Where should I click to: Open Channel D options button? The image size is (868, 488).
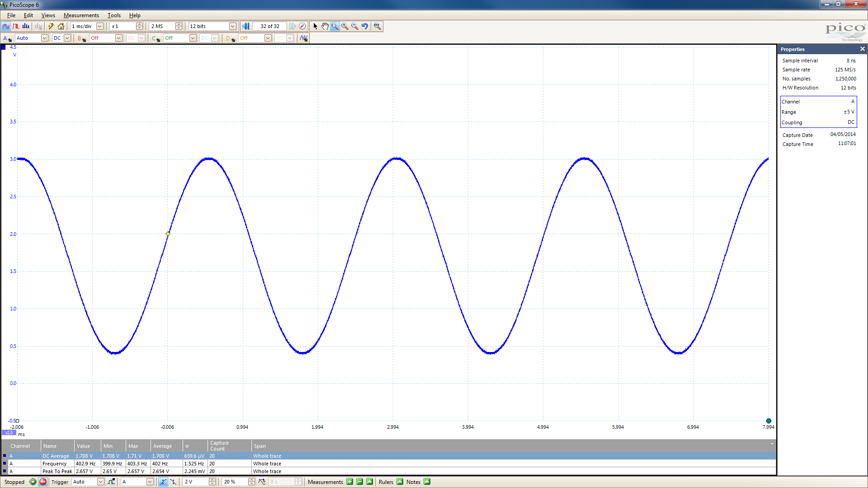(231, 38)
